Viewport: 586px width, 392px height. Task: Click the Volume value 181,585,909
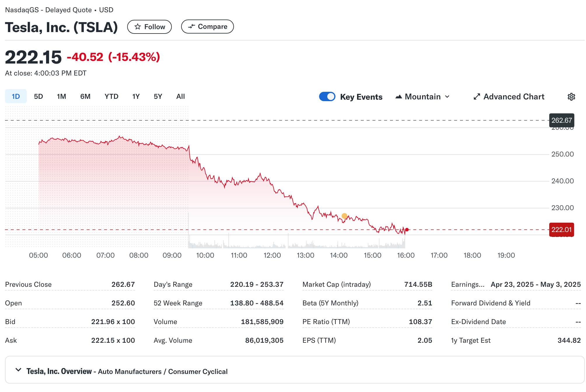(x=262, y=322)
